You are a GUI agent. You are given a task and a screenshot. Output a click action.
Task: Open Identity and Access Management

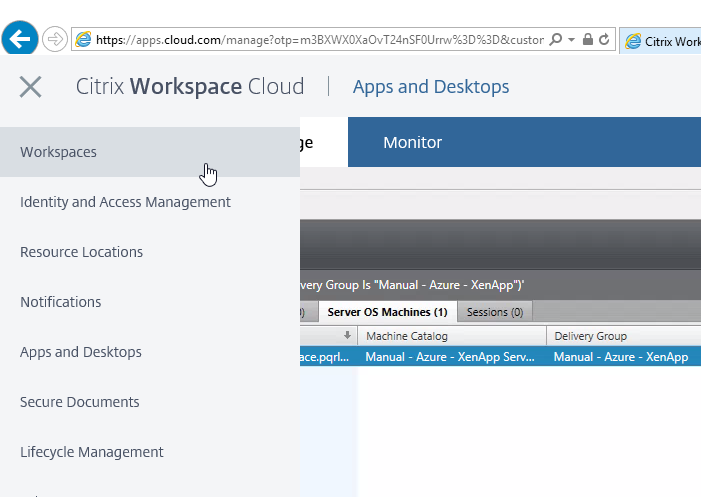pos(125,202)
